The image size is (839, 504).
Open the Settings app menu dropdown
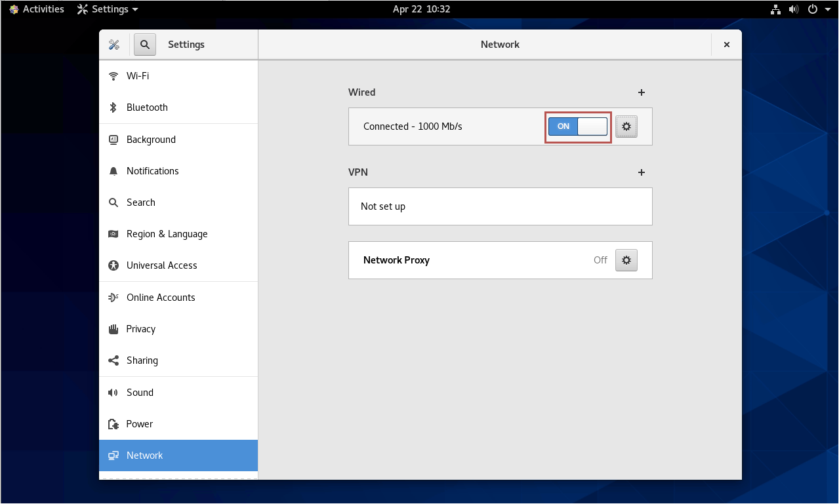(x=108, y=9)
